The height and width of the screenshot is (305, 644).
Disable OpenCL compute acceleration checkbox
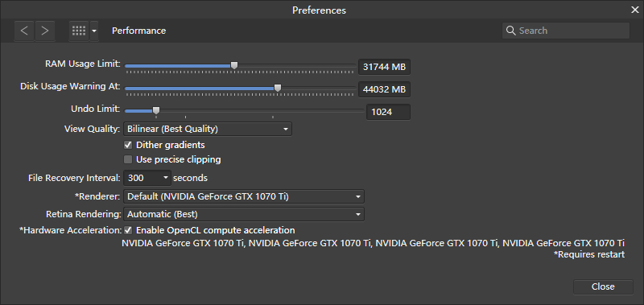click(x=128, y=230)
